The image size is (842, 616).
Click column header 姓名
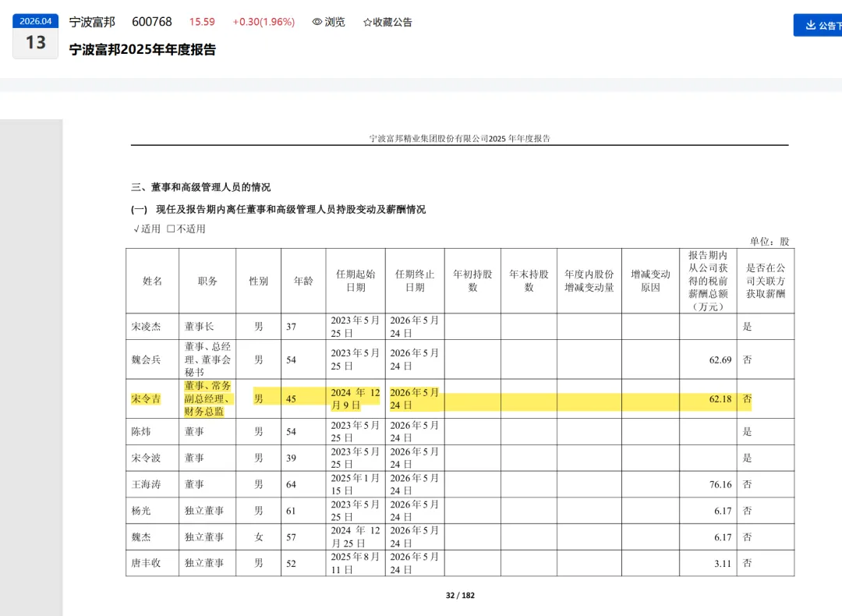[153, 281]
